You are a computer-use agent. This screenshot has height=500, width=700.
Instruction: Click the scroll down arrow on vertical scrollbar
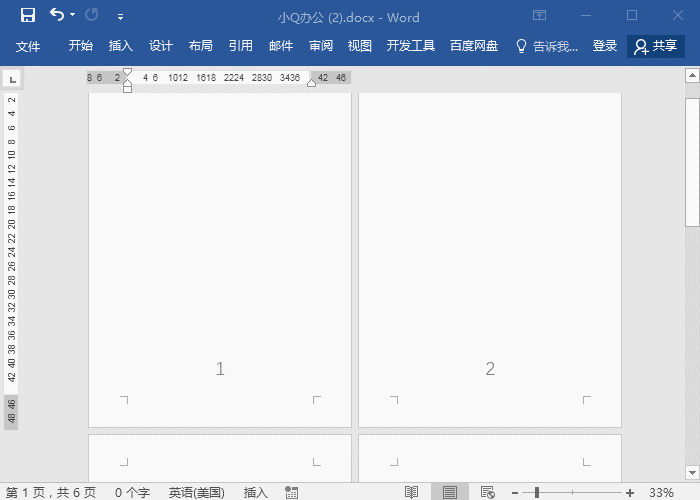pyautogui.click(x=692, y=472)
